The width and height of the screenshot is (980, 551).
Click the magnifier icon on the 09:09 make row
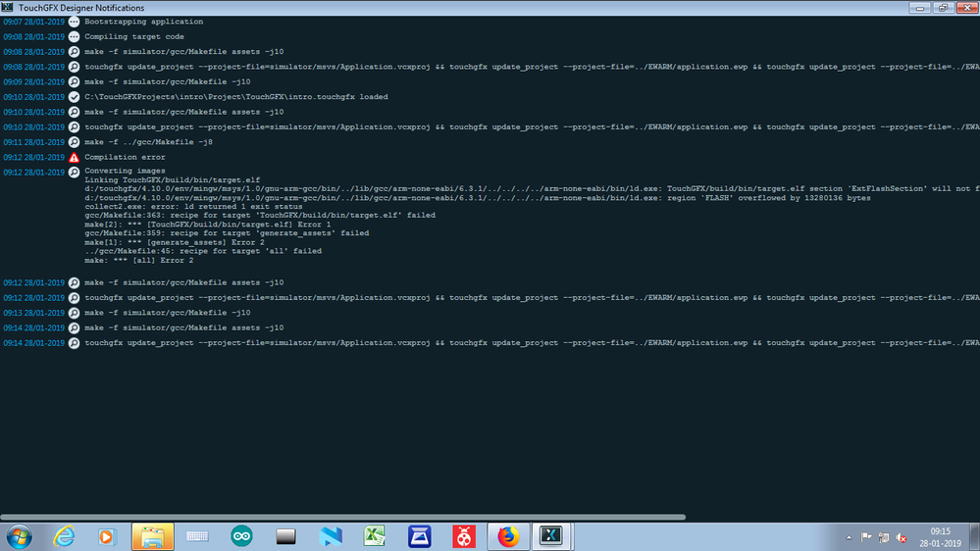[74, 81]
